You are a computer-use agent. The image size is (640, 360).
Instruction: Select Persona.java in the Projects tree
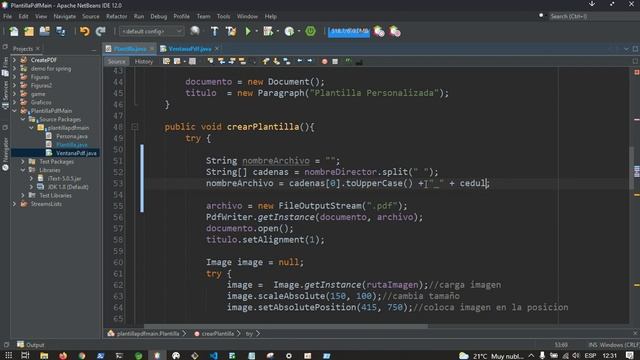tap(72, 136)
